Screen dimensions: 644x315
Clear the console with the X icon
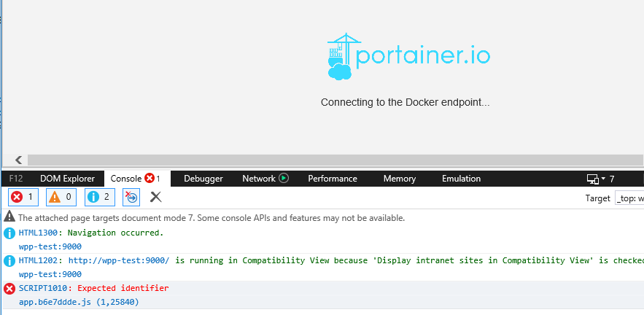pyautogui.click(x=155, y=197)
